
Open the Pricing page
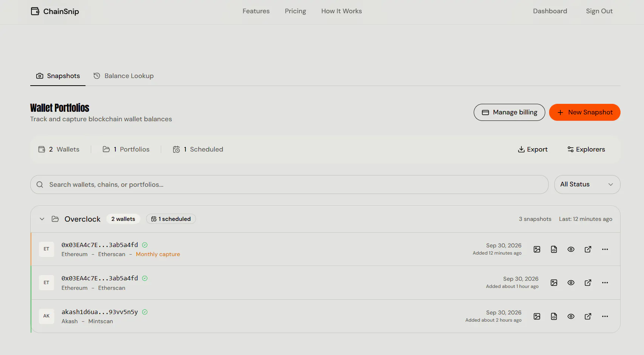tap(296, 11)
